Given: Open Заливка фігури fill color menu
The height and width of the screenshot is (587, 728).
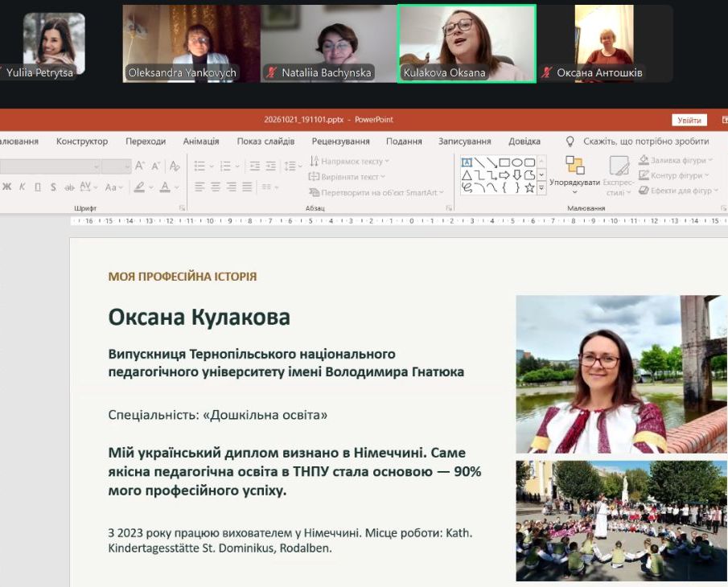Looking at the screenshot, I should coord(675,160).
